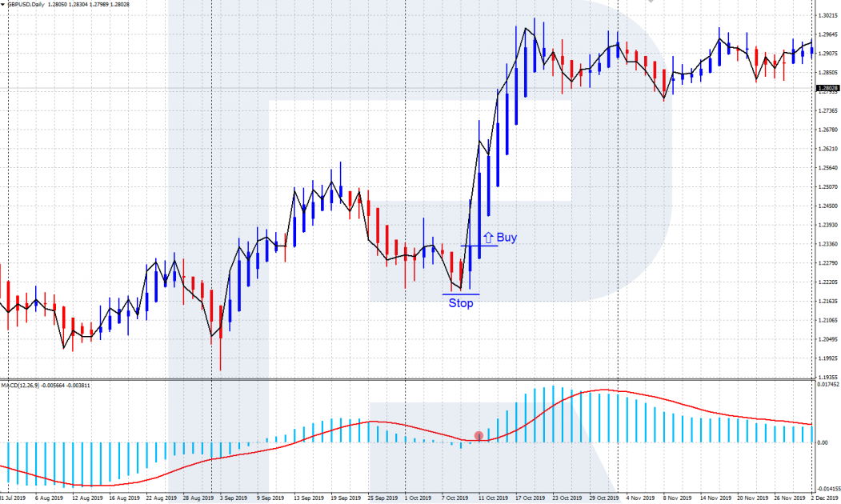Click the Buy up-arrow icon
841x504 pixels.
point(488,238)
